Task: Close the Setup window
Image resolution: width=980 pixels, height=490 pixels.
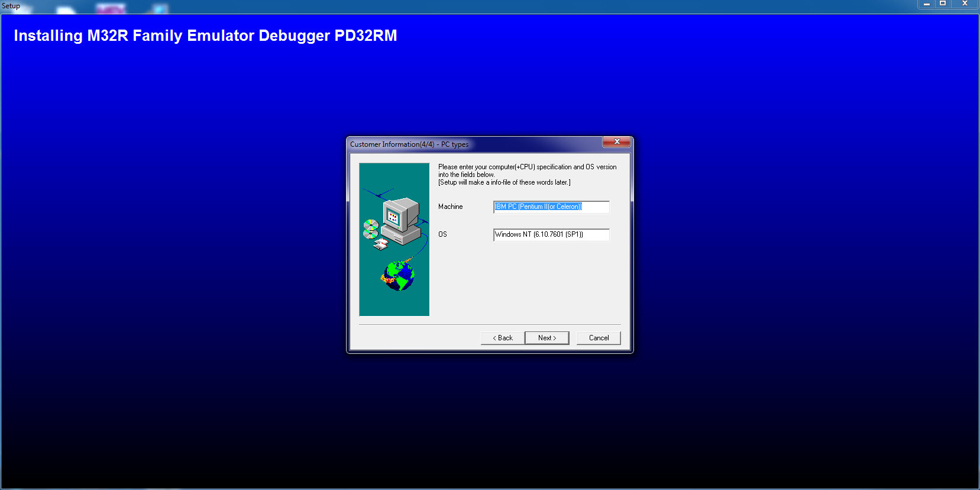Action: coord(965,4)
